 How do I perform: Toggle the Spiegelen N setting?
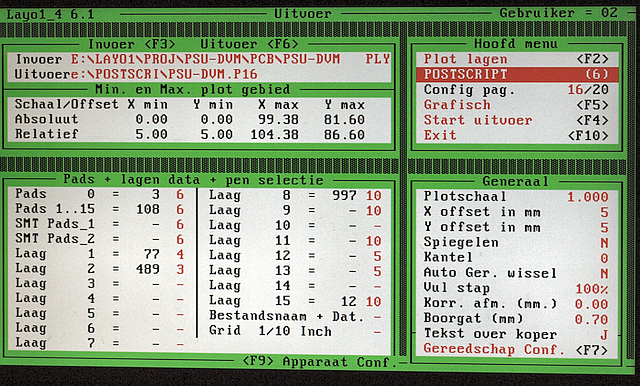[x=604, y=243]
